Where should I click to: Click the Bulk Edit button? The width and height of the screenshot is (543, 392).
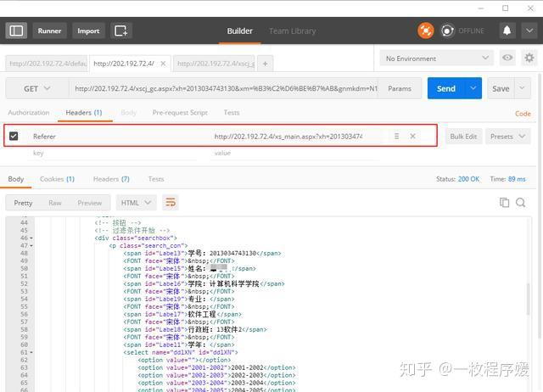click(463, 137)
